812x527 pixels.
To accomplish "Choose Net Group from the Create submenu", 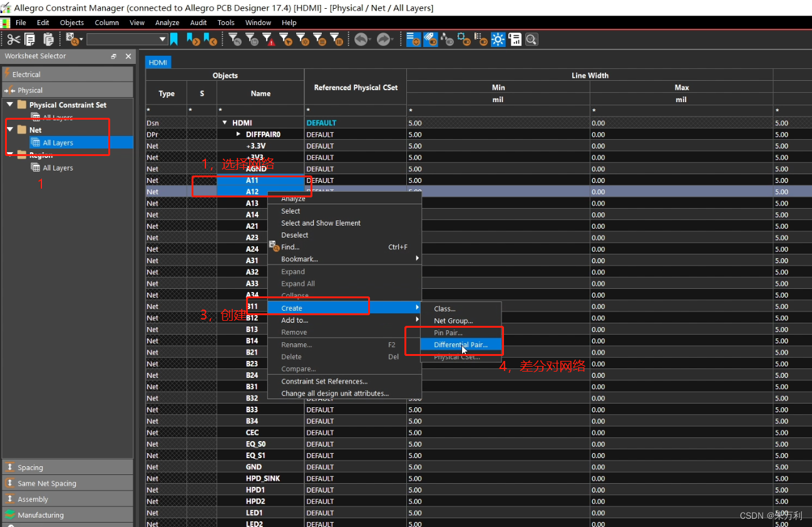I will click(x=461, y=321).
